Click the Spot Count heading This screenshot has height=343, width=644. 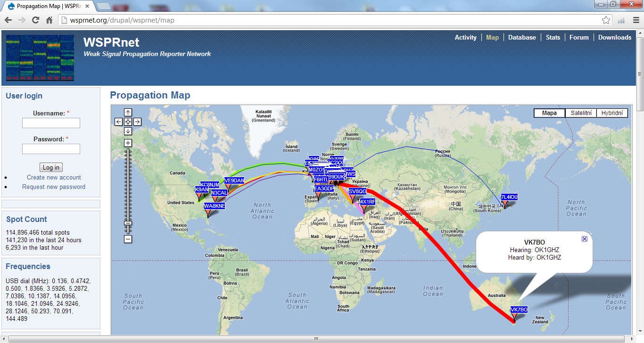coord(26,219)
